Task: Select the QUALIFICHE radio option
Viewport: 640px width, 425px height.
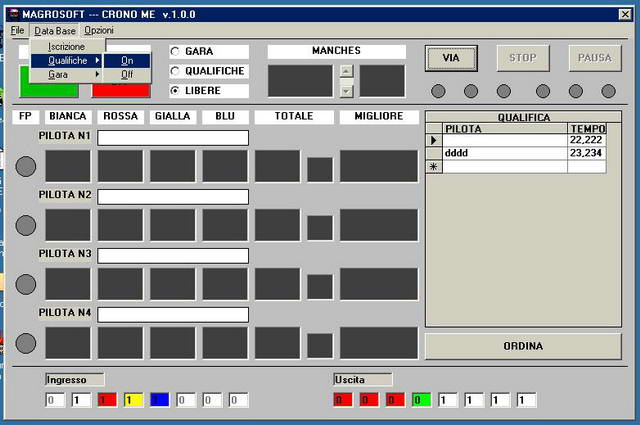Action: [176, 71]
